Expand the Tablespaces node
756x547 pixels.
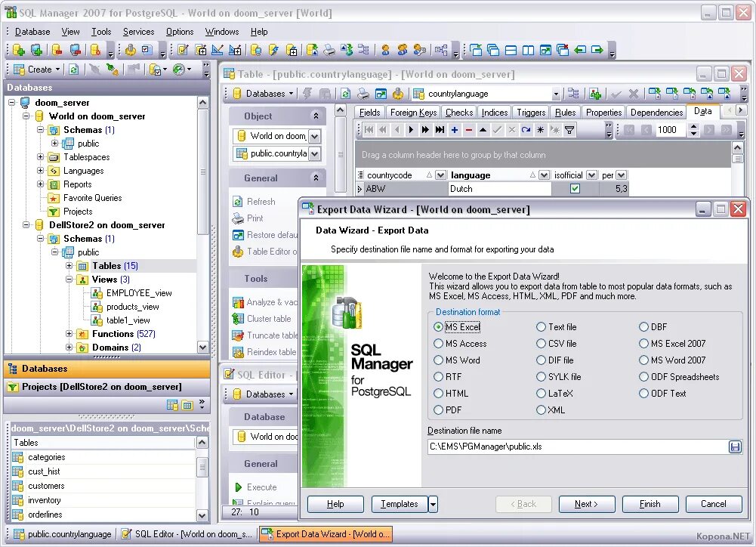tap(41, 156)
